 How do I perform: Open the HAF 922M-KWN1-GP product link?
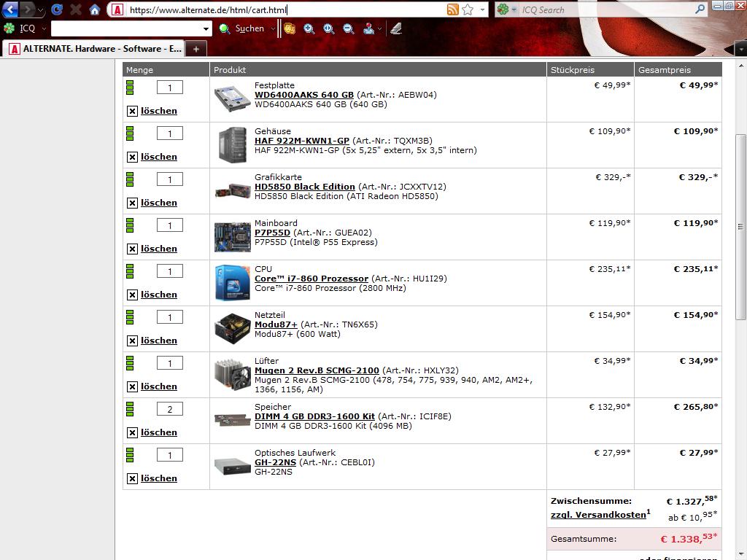(x=301, y=141)
